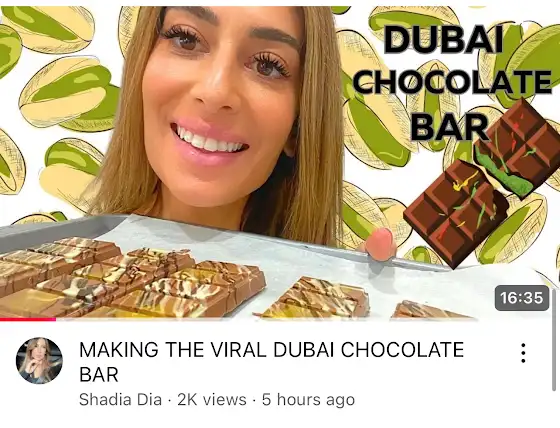Click the red watched portion of progress bar
The image size is (560, 428).
click(28, 319)
